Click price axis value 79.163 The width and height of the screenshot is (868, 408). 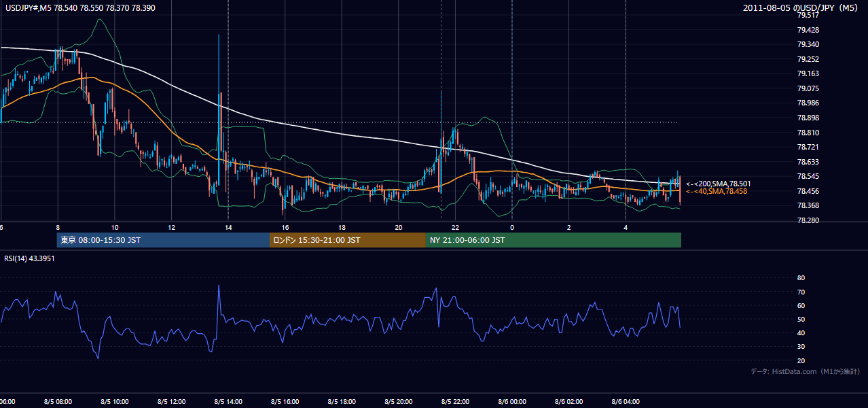tap(808, 73)
